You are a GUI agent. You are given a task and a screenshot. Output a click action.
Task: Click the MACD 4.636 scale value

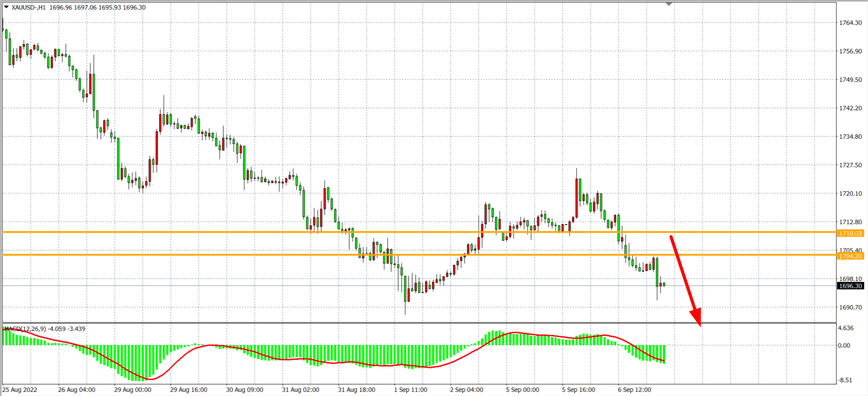[x=846, y=328]
